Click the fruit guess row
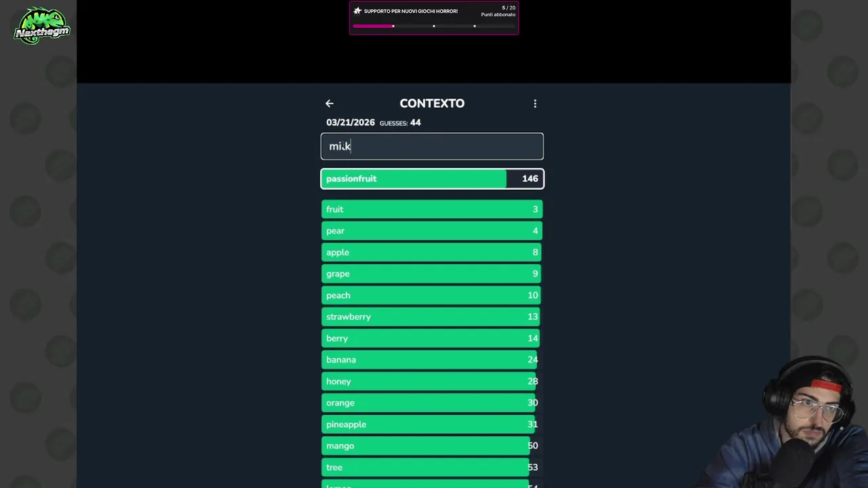Viewport: 868px width, 488px height. point(432,209)
